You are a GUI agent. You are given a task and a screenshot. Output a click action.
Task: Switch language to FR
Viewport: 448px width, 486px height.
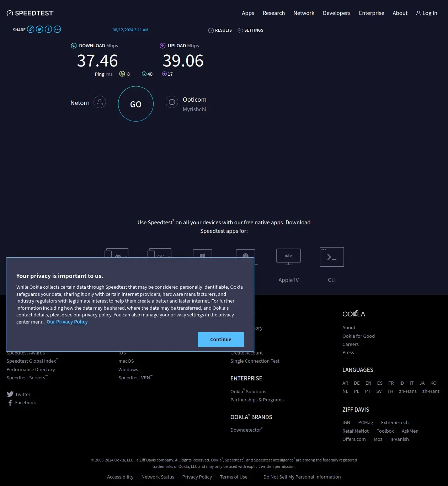click(391, 383)
